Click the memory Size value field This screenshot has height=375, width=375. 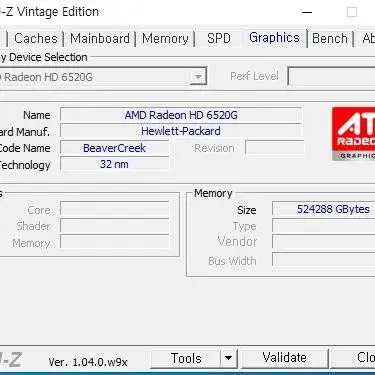pos(324,209)
